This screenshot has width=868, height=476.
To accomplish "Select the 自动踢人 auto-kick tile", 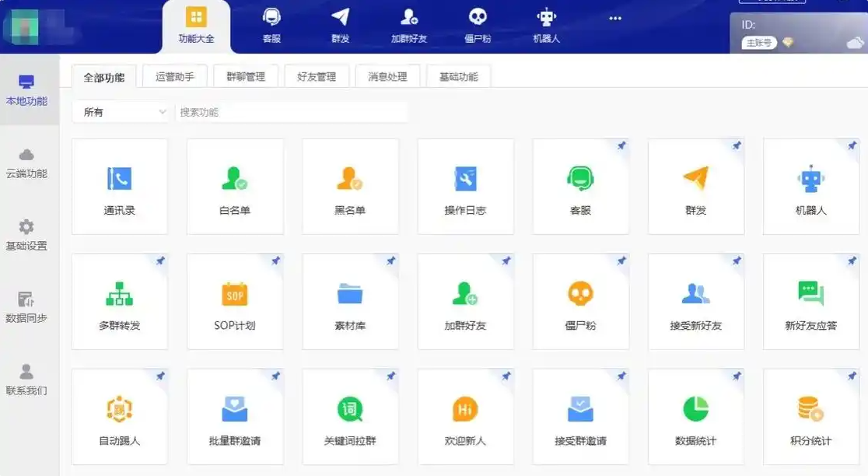I will point(120,417).
